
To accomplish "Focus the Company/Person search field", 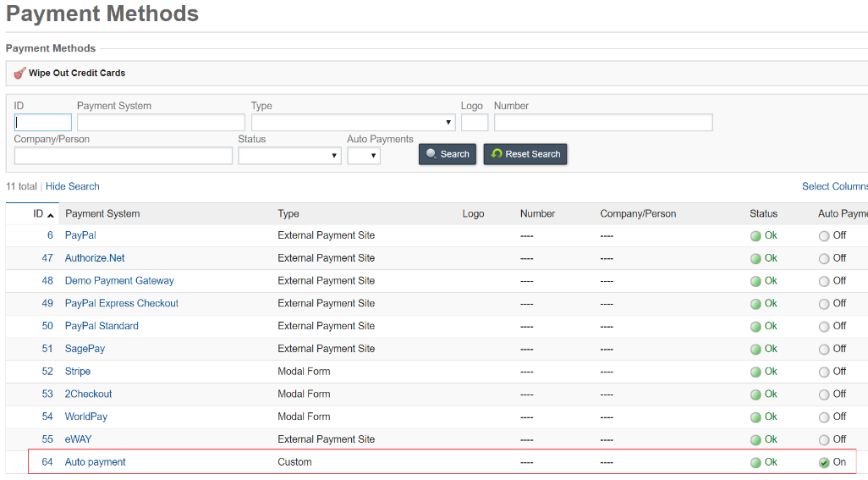I will pyautogui.click(x=124, y=156).
